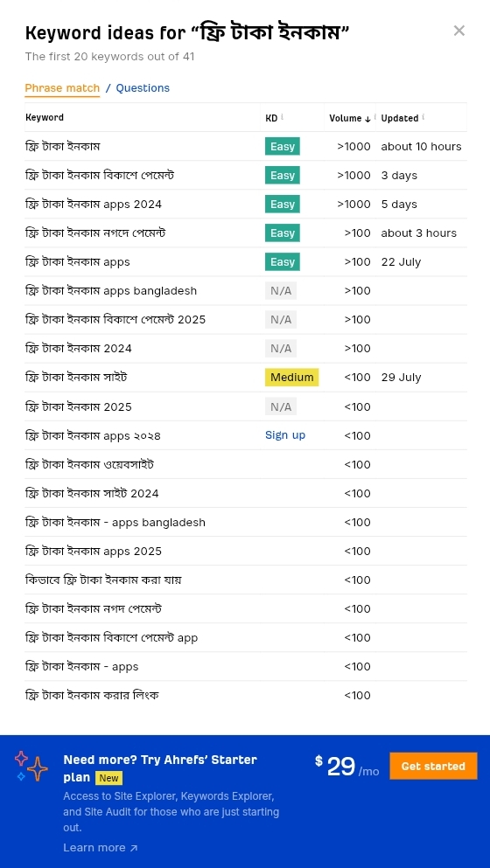Select keyword 'ফ্রি টাকা ইনকাম apps bangladesh' row

tap(246, 290)
